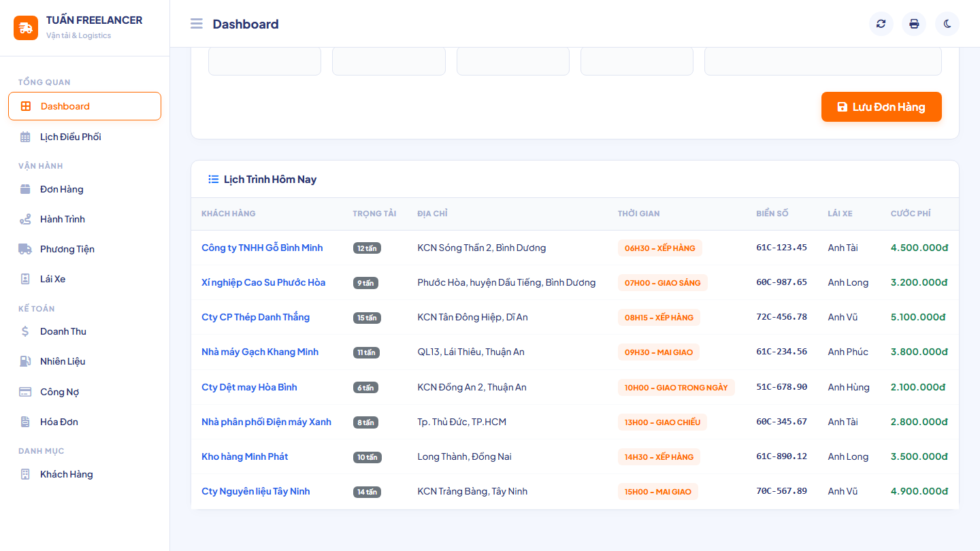Toggle the hamburger sidebar menu icon
The width and height of the screenshot is (980, 551).
coord(197,24)
